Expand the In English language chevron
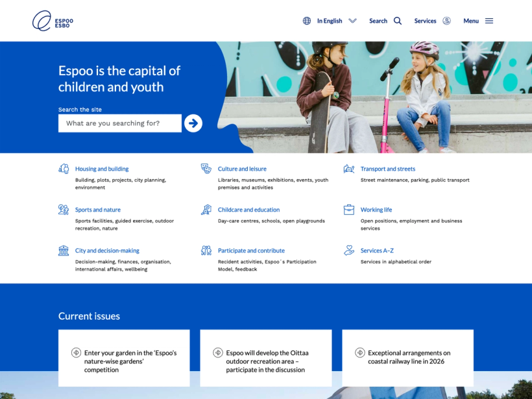The image size is (532, 399). (x=352, y=21)
